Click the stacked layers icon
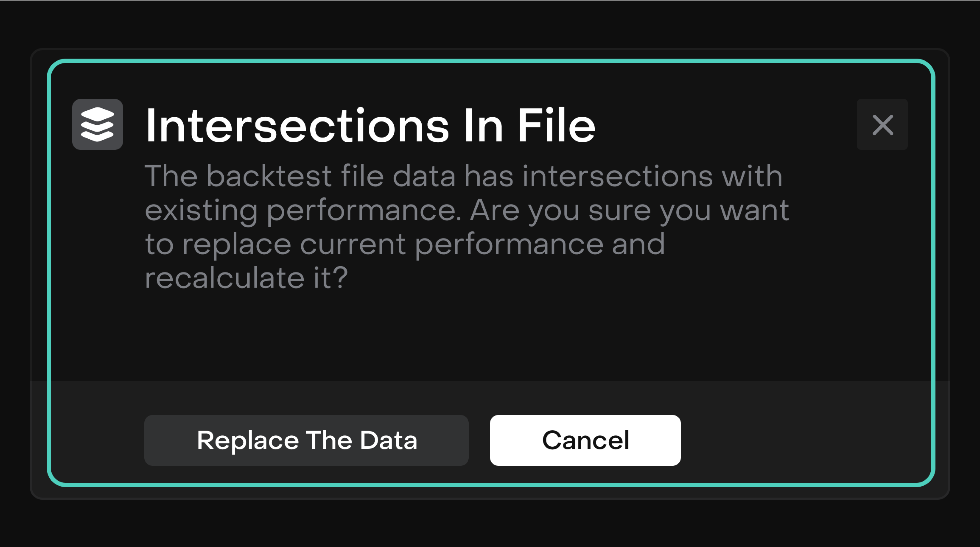The image size is (980, 547). click(97, 124)
